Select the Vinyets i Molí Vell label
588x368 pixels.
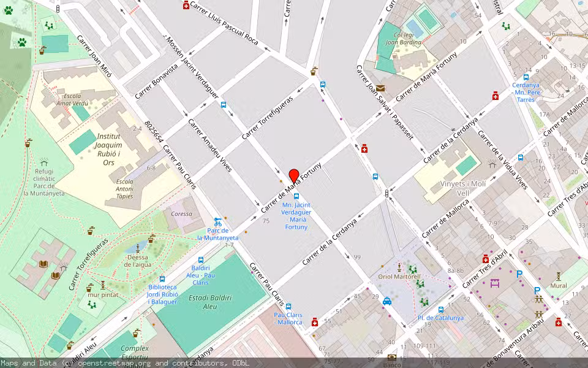click(x=463, y=188)
